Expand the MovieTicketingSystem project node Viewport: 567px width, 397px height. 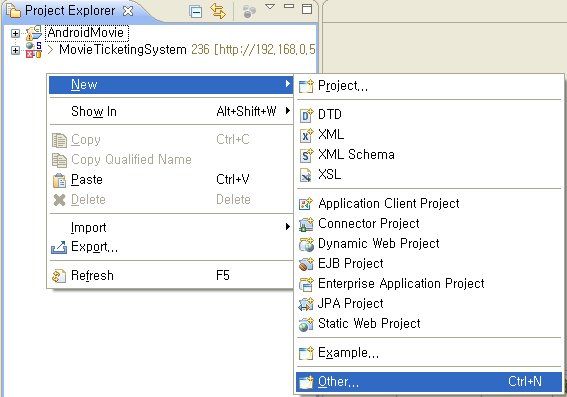[15, 50]
